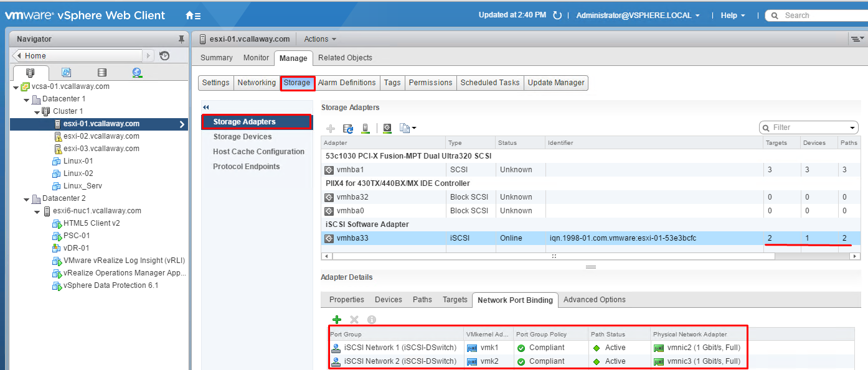The image size is (868, 370).
Task: Switch to Hosts and Clusters inventory view
Action: pyautogui.click(x=31, y=73)
